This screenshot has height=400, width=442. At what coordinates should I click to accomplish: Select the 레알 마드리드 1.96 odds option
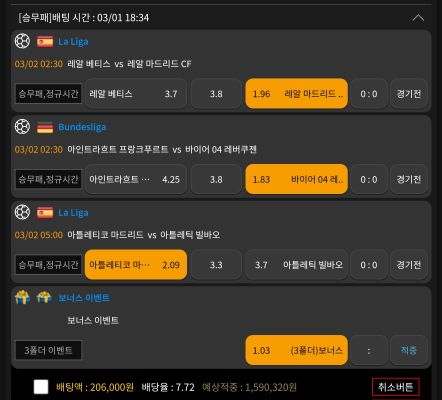[297, 94]
